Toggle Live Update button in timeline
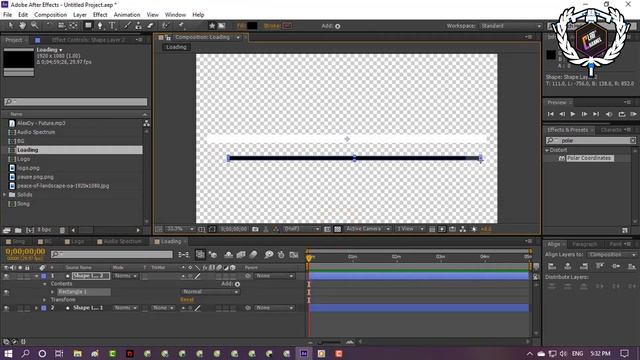This screenshot has height=360, width=640. coord(200,255)
